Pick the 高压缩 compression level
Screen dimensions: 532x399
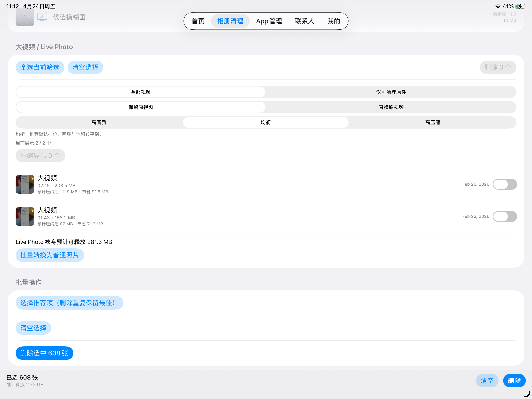[x=433, y=123]
